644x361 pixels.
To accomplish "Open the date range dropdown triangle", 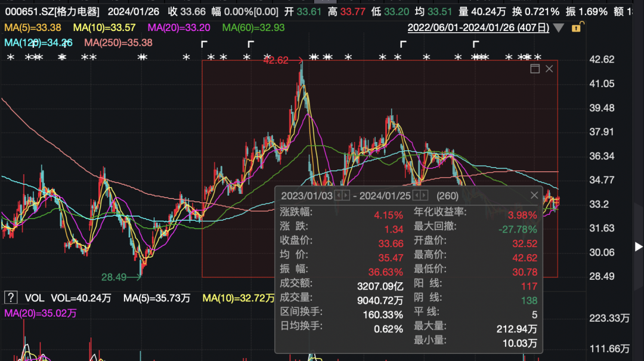I will point(559,28).
